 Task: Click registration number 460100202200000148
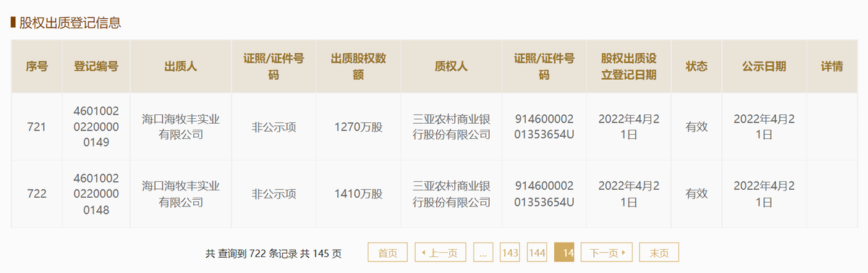(96, 193)
